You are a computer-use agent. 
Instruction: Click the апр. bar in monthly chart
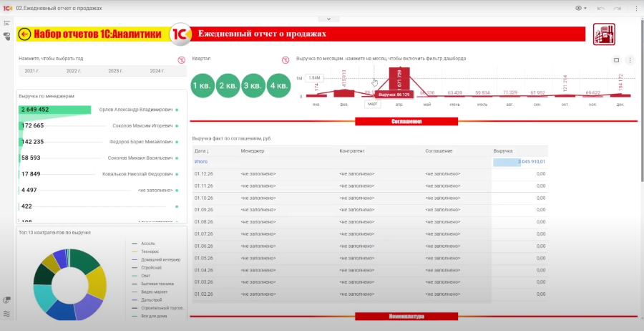(399, 82)
